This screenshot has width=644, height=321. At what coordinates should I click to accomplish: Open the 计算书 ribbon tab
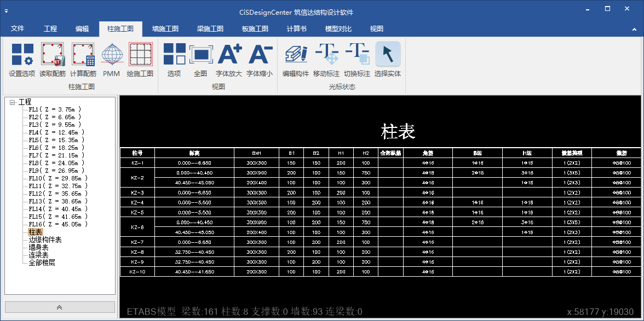[296, 29]
